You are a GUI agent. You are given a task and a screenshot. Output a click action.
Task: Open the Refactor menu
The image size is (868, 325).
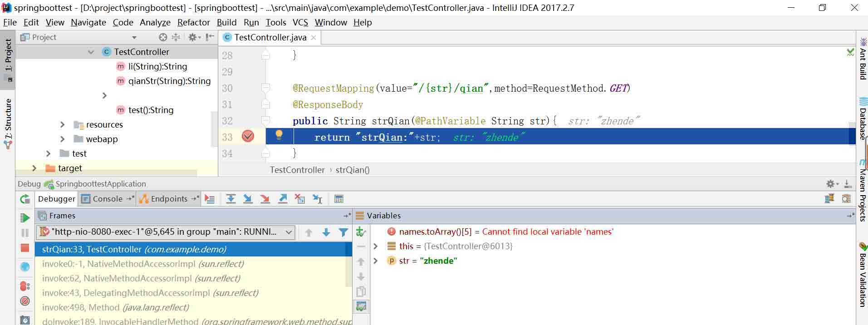tap(194, 22)
